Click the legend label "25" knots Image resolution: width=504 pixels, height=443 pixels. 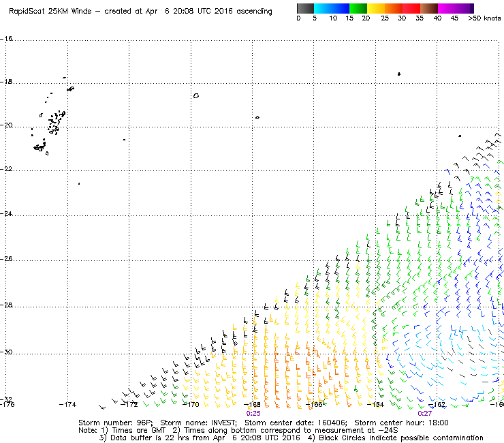(385, 18)
